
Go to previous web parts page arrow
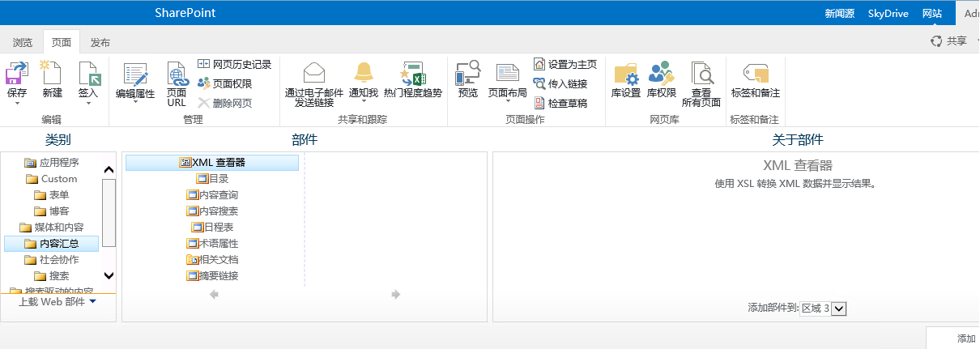point(214,295)
